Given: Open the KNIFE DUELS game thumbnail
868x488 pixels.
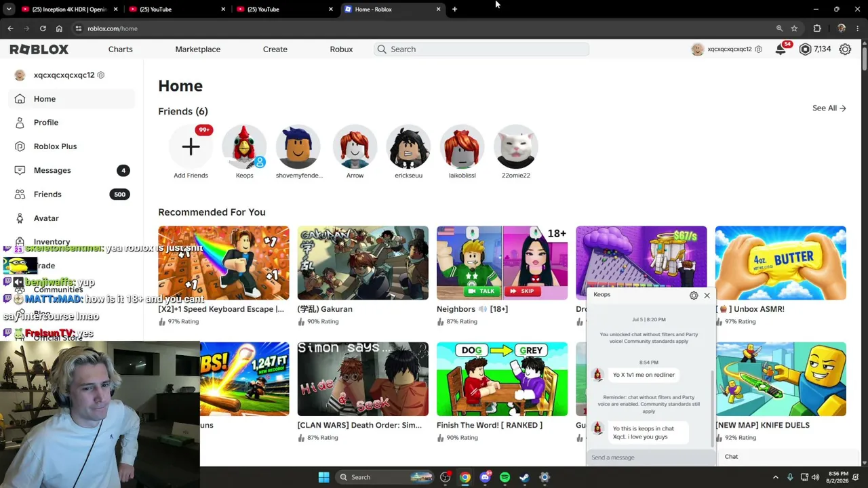Looking at the screenshot, I should 781,379.
